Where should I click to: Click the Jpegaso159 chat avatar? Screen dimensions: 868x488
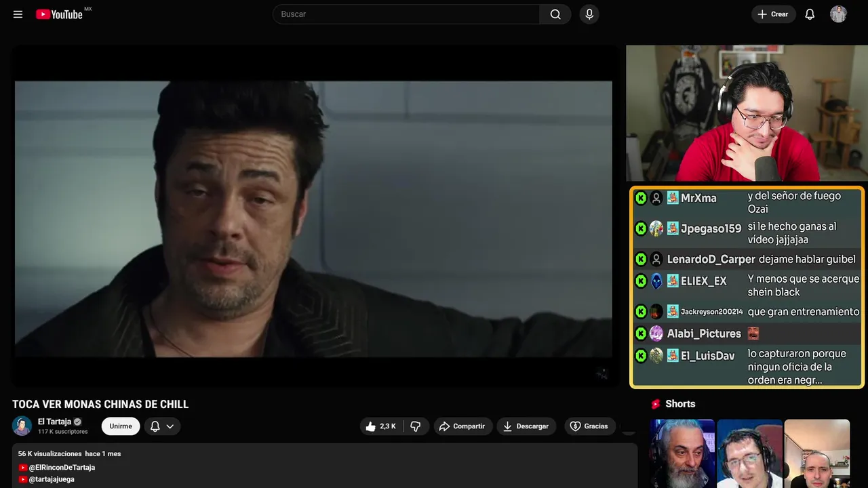click(656, 229)
